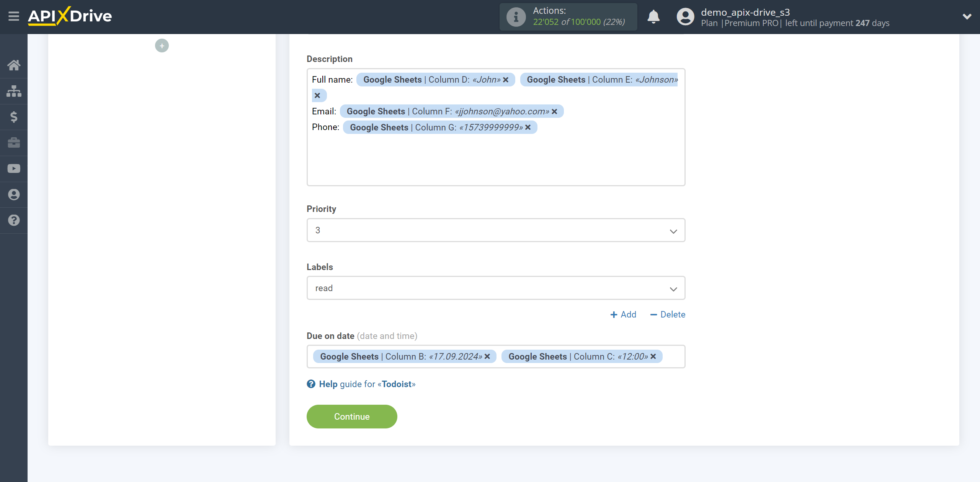Open the Home sidebar icon
Screen dimensions: 980x482
[x=14, y=65]
